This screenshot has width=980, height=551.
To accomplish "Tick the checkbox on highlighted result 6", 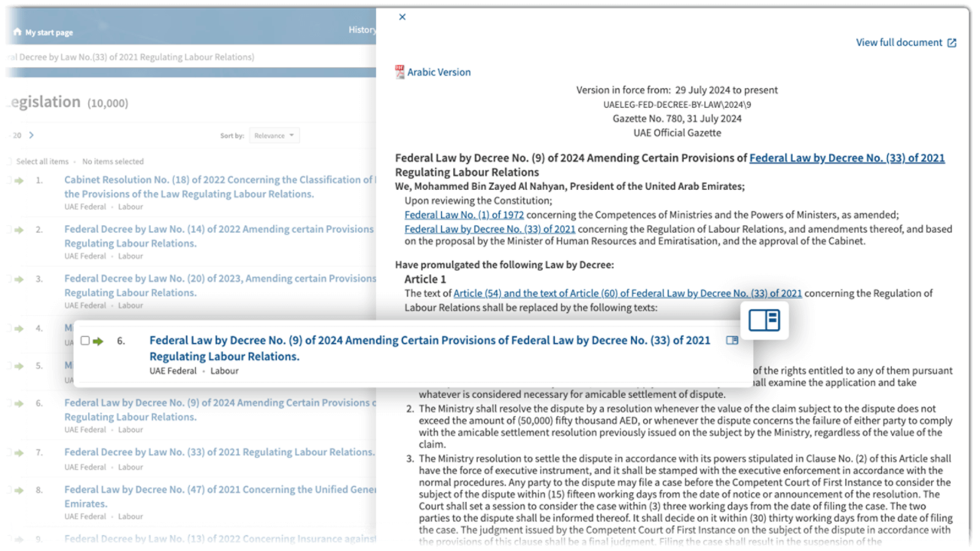I will (85, 341).
